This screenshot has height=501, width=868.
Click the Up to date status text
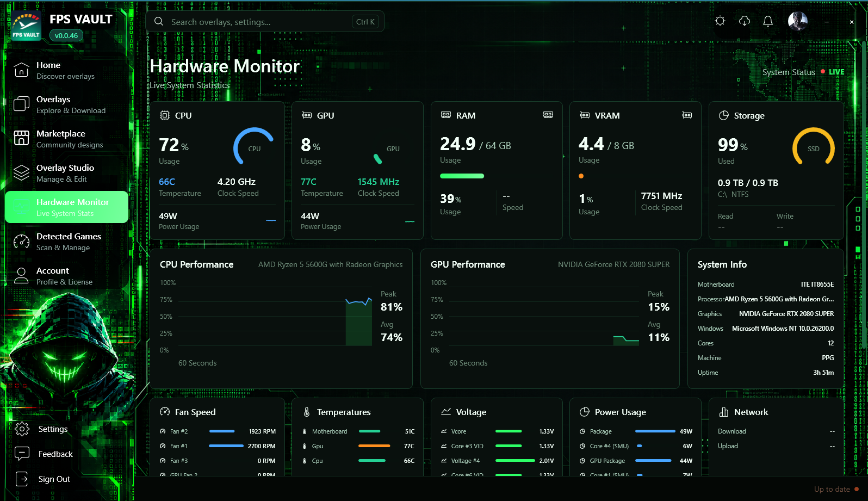832,489
